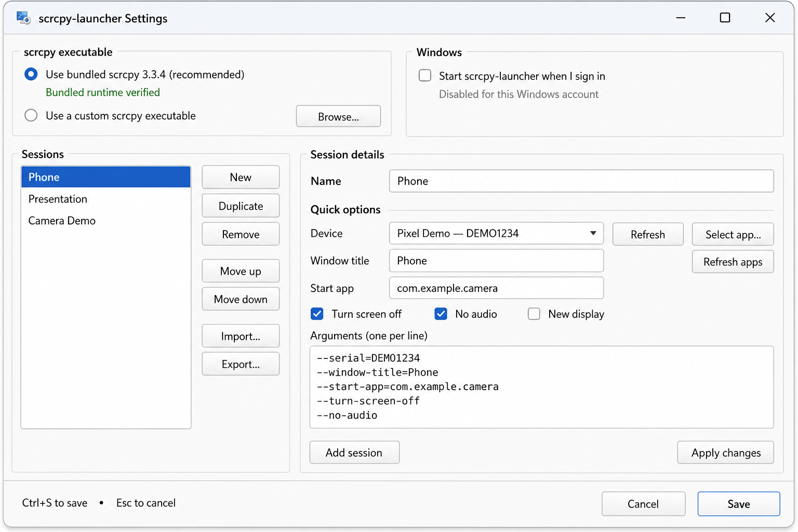The image size is (798, 532).
Task: Focus the session Name text field
Action: 581,181
